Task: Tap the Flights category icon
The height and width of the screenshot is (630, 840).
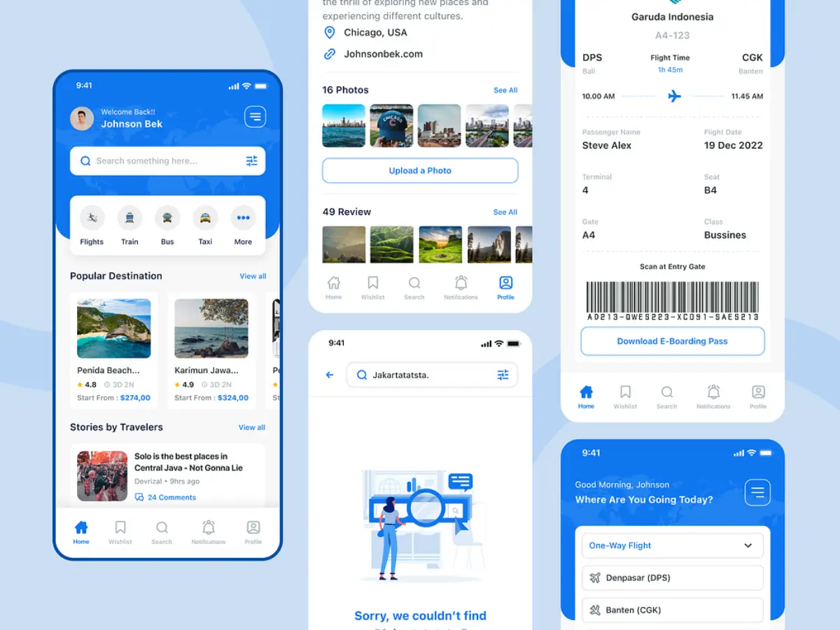Action: 92,218
